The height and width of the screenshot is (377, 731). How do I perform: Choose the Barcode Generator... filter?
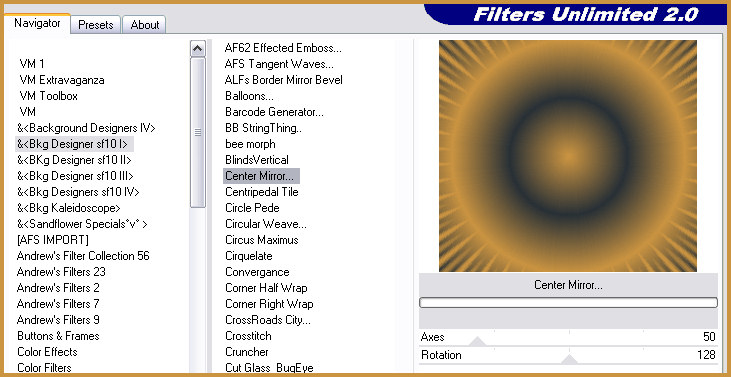pyautogui.click(x=274, y=112)
